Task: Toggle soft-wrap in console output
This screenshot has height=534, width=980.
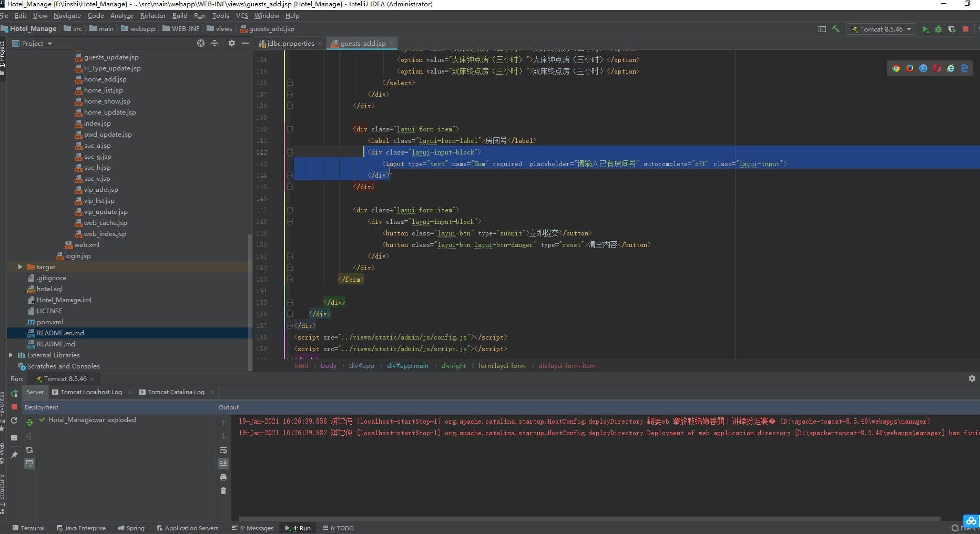Action: click(x=223, y=450)
